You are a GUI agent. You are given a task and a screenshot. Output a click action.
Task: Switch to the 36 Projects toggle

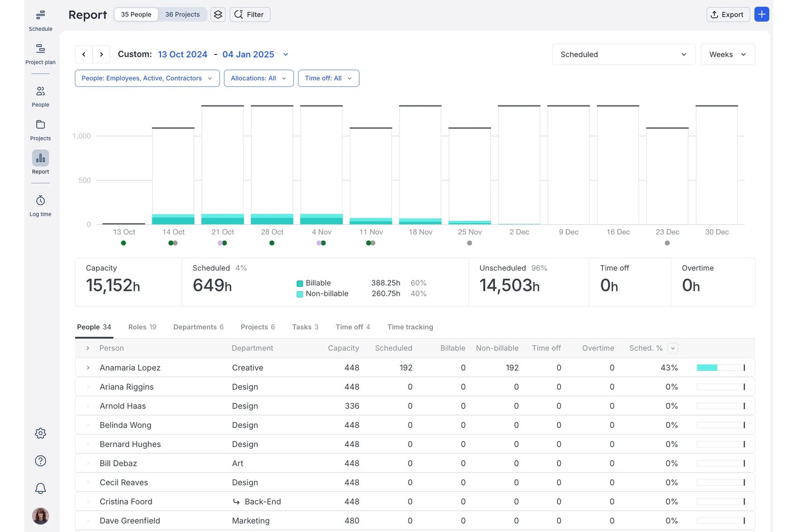click(x=182, y=15)
